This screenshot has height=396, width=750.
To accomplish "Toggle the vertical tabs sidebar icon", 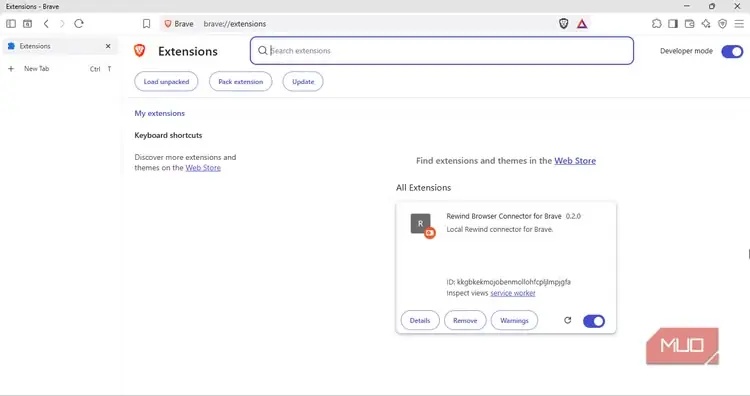I will [11, 23].
